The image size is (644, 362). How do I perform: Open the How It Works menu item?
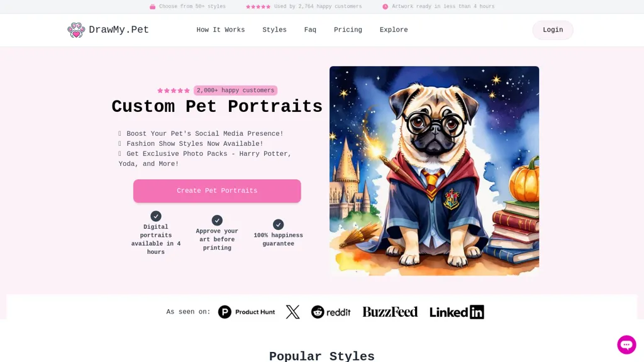(x=221, y=30)
